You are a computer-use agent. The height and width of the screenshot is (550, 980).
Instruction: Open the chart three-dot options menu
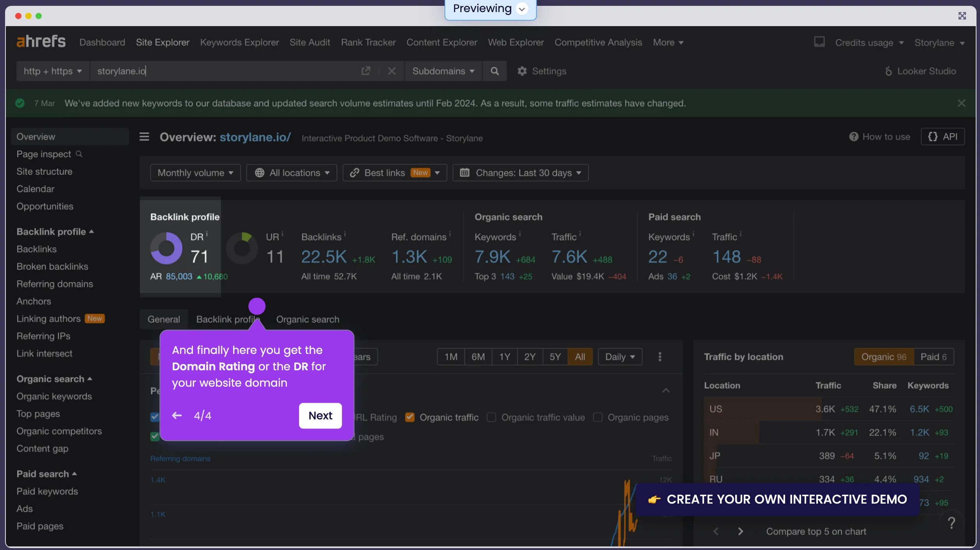(660, 357)
